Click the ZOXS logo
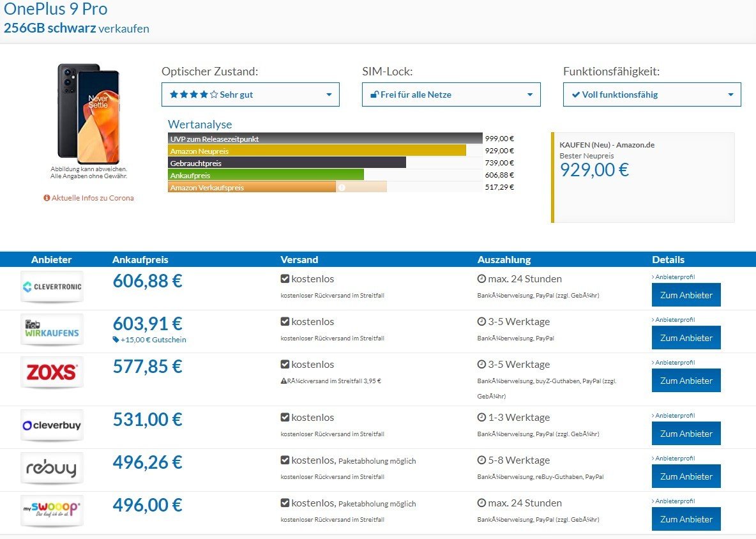756x539 pixels. (52, 372)
